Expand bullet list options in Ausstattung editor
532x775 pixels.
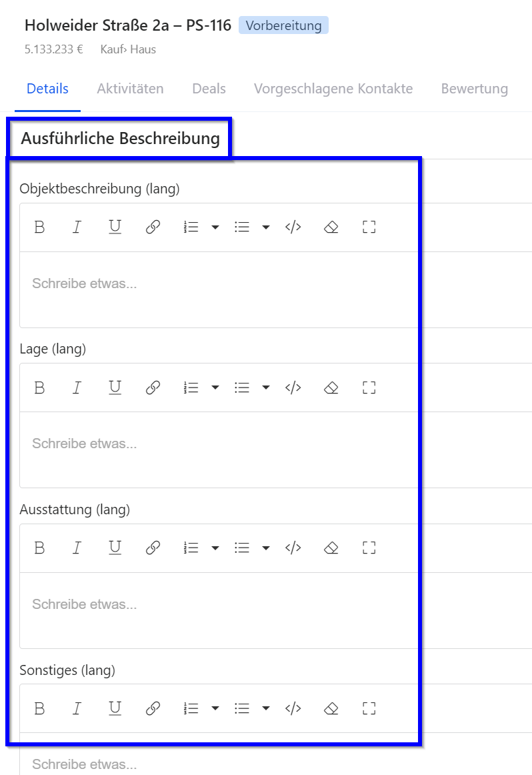point(265,548)
